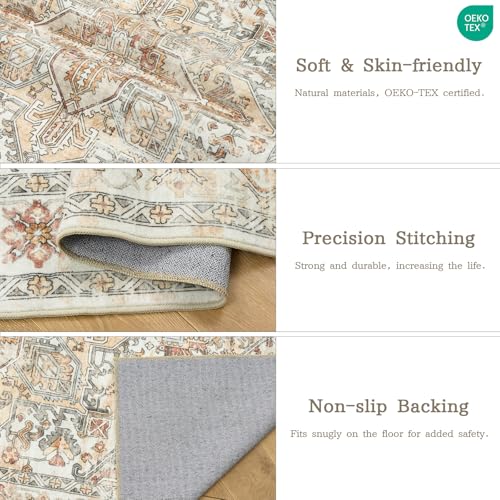This screenshot has width=500, height=500.
Task: Click the 'Precision Stitching' heading
Action: point(389,239)
